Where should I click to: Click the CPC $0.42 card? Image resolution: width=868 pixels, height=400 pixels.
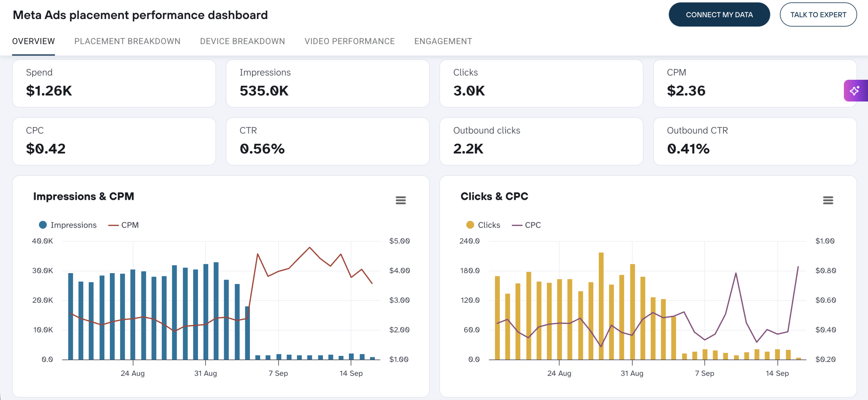(114, 141)
